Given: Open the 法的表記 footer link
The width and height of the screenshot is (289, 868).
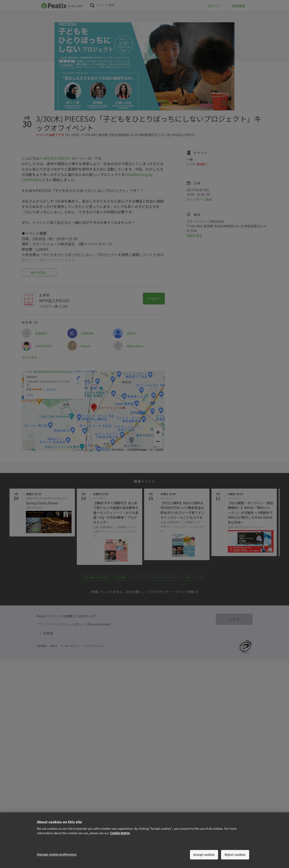Looking at the screenshot, I should pos(42,646).
